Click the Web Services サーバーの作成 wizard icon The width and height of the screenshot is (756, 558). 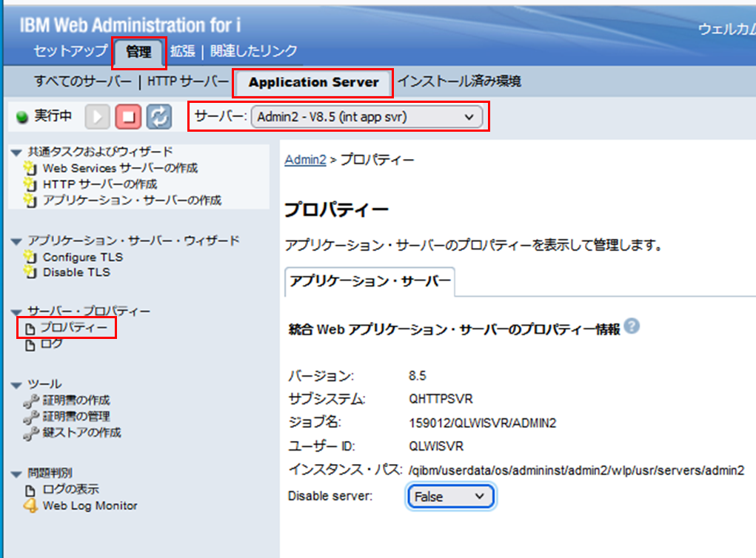point(30,168)
